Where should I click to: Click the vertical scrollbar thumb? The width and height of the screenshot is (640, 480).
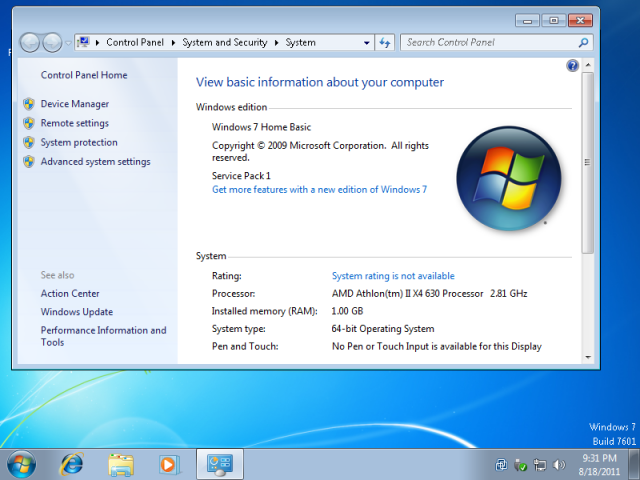pyautogui.click(x=587, y=163)
